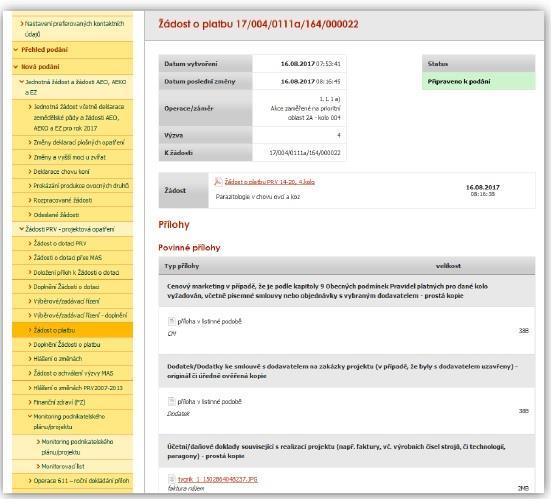Image resolution: width=551 pixels, height=499 pixels.
Task: Click the page title Žádost o platbu 17/004/0111a/164/000022
Action: [x=258, y=24]
